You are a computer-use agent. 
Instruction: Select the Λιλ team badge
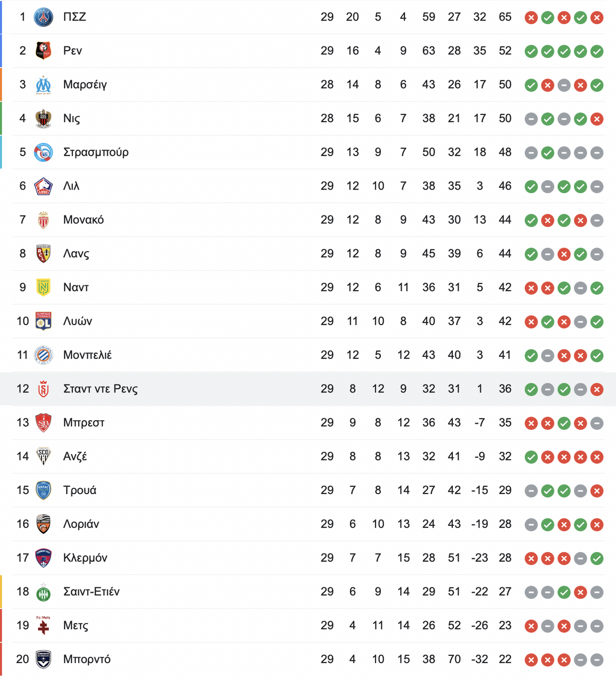(43, 186)
